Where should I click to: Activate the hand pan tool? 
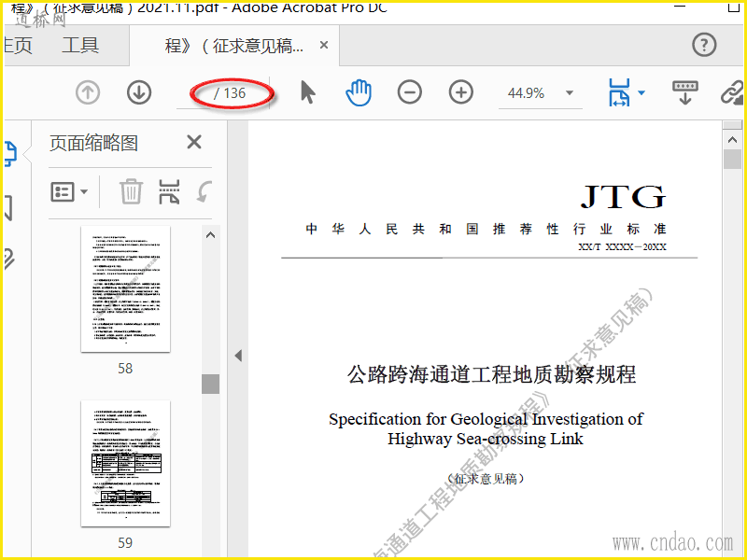pos(359,92)
